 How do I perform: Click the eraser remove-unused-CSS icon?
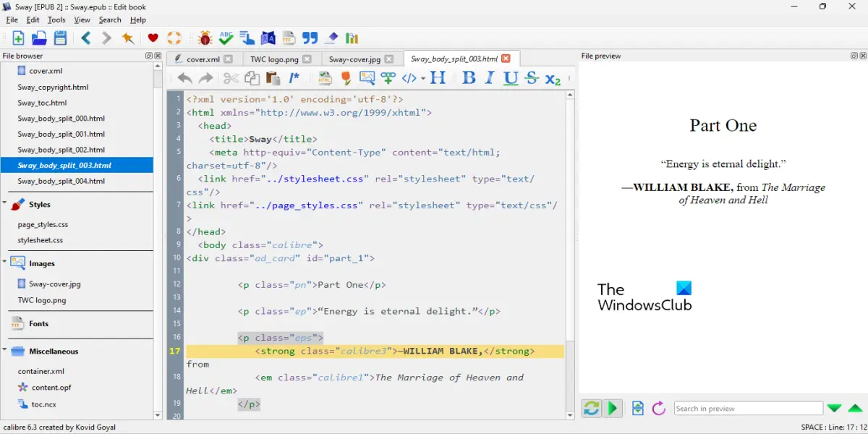pos(331,38)
